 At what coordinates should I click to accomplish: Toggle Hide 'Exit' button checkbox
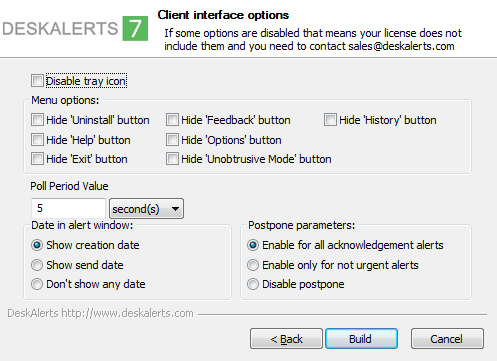pos(37,159)
